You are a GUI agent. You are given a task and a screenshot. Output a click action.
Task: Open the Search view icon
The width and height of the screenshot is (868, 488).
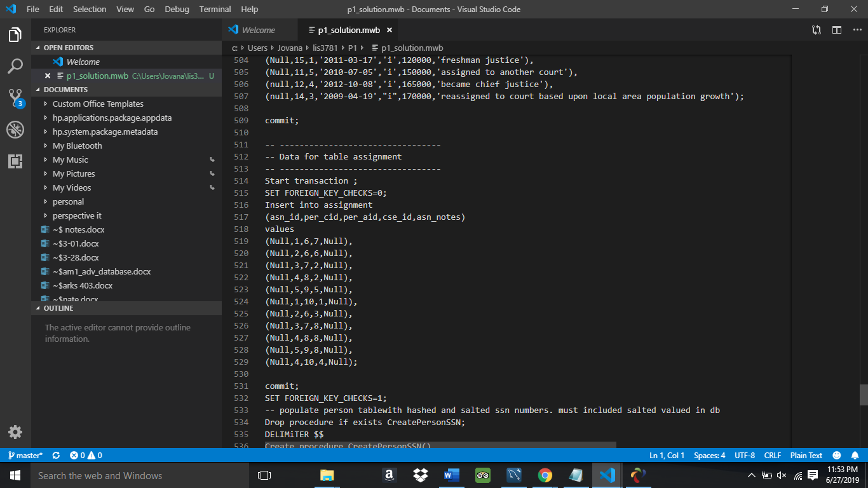click(15, 66)
